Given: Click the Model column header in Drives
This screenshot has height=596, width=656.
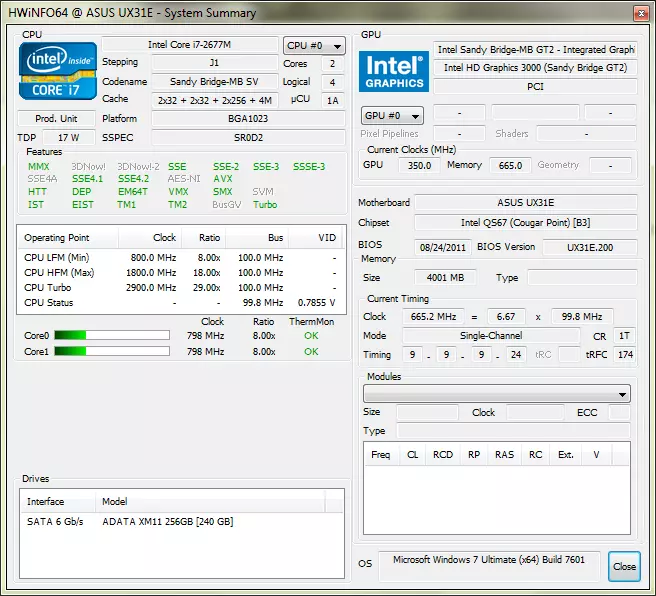Looking at the screenshot, I should (x=210, y=501).
